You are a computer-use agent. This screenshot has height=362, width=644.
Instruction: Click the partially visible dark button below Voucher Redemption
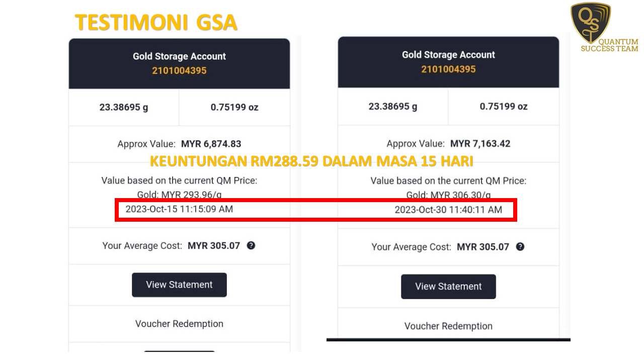point(179,351)
